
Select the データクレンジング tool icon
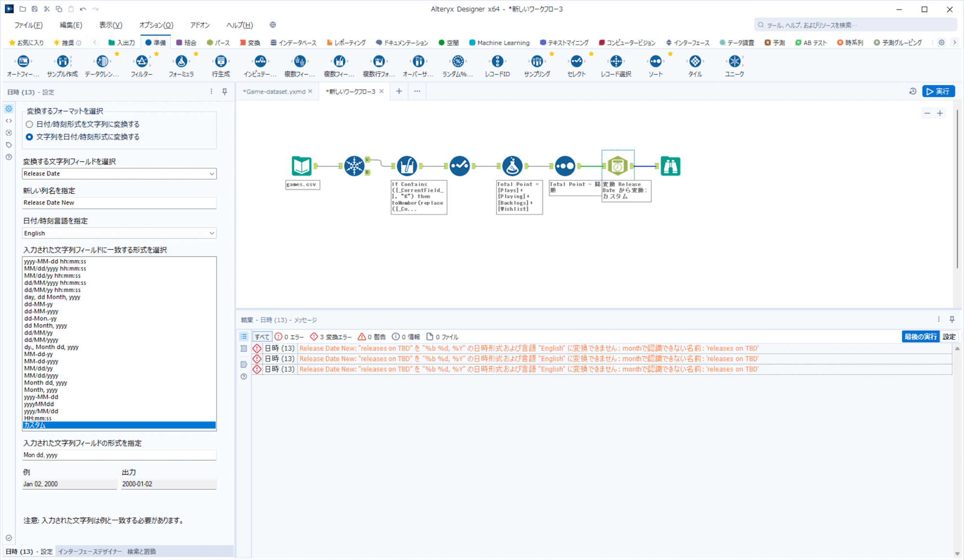(102, 61)
